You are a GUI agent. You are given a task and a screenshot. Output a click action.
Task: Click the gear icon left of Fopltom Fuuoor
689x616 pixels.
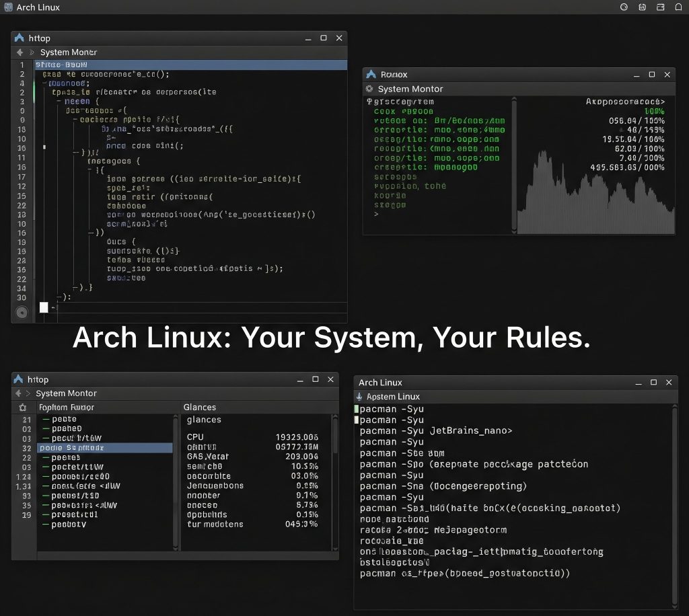(23, 408)
